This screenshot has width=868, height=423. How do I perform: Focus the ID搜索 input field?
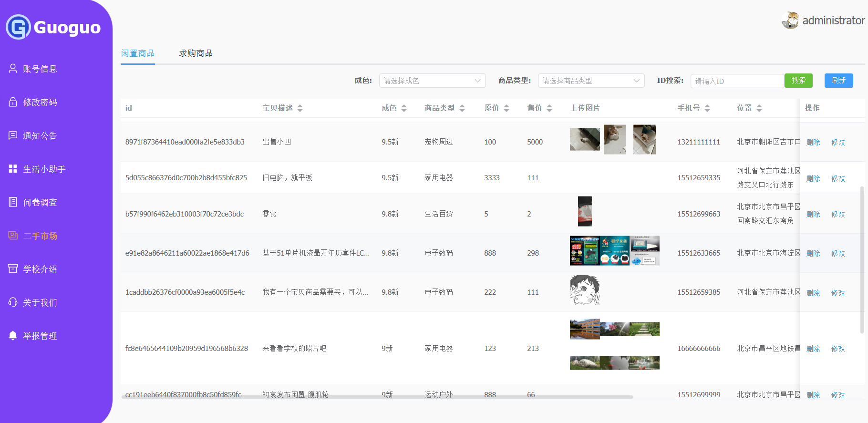pyautogui.click(x=737, y=81)
